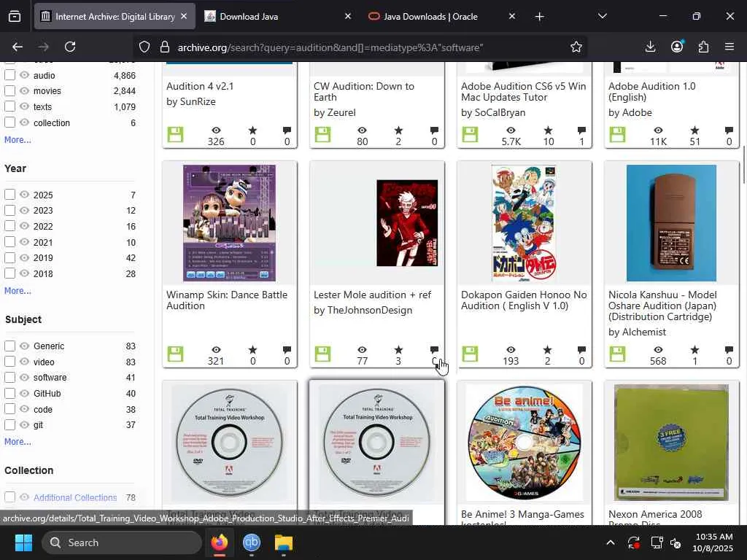The height and width of the screenshot is (560, 747).
Task: Click software floppy icon on Nicola Kanshuu card
Action: click(617, 354)
